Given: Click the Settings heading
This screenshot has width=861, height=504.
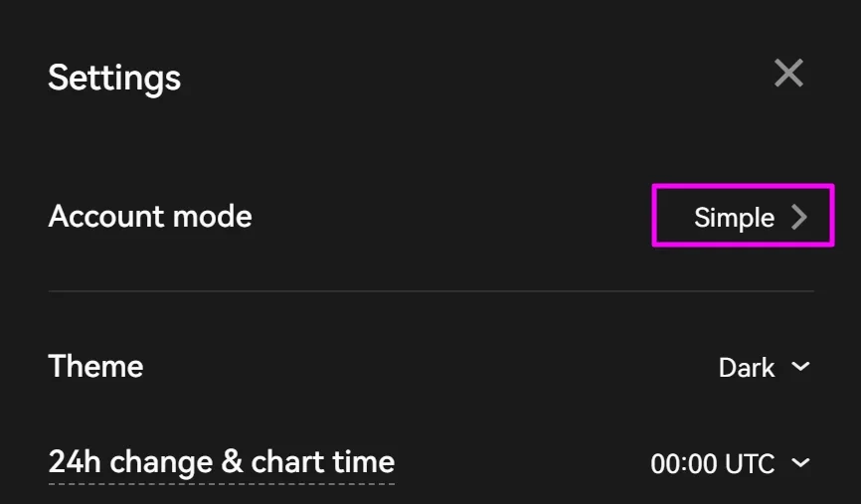Looking at the screenshot, I should [x=114, y=78].
